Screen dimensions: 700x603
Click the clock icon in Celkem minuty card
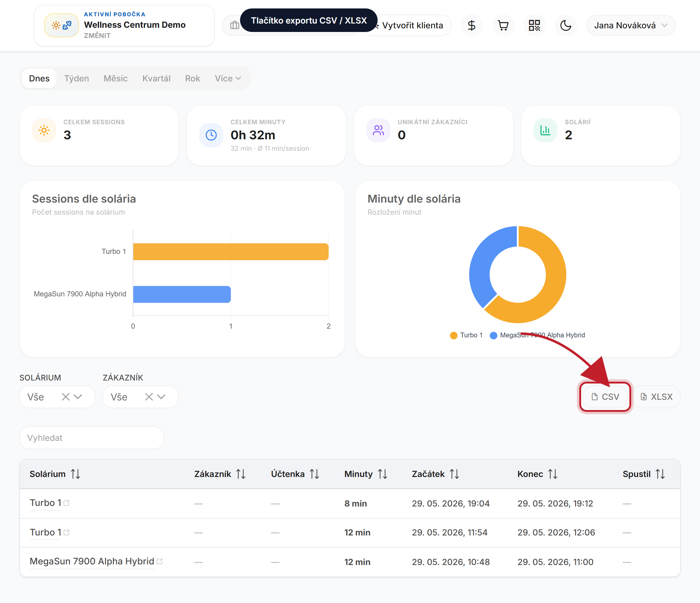pos(211,135)
